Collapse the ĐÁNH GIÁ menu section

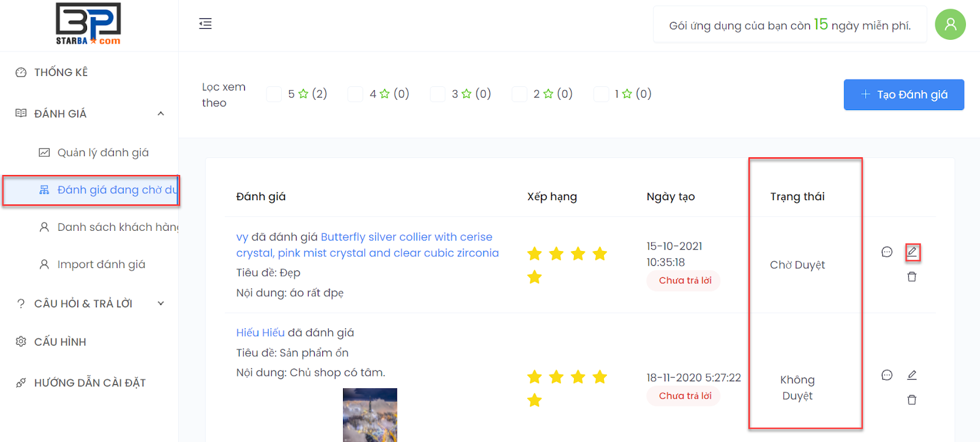[x=160, y=113]
